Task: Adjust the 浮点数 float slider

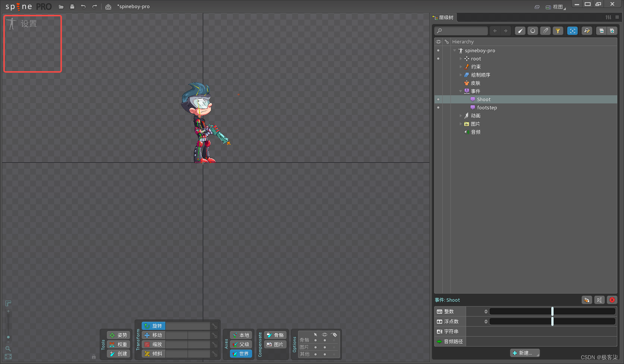Action: 552,321
